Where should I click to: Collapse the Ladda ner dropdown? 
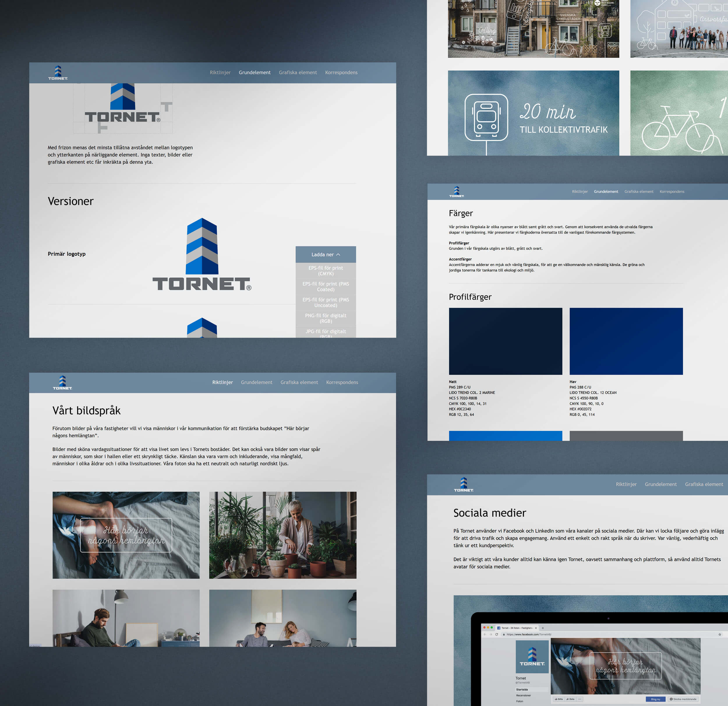326,255
